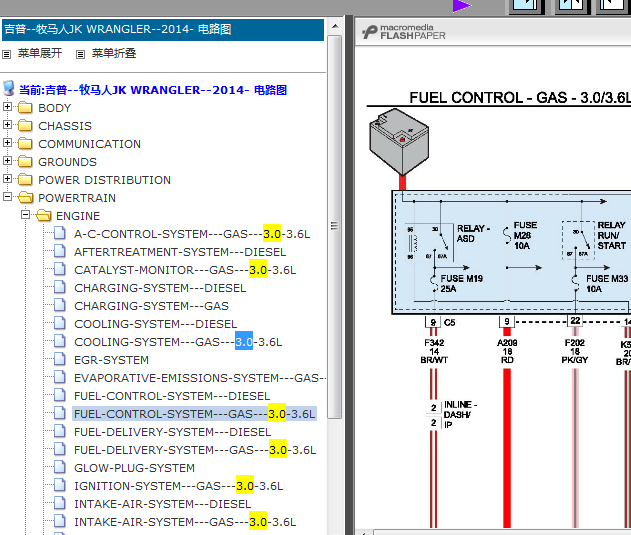This screenshot has height=535, width=631.
Task: Click the menu expand icon beside 菜单展开
Action: click(x=6, y=54)
